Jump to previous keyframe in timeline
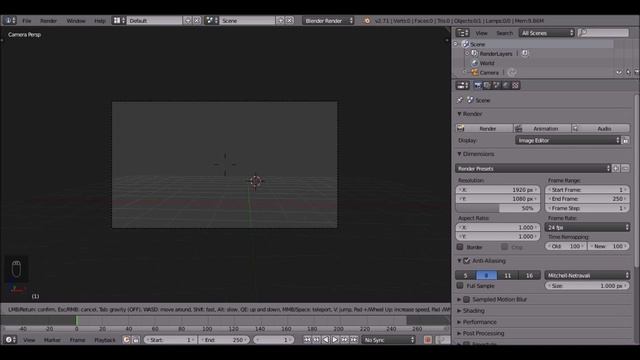This screenshot has width=640, height=360. [316, 340]
